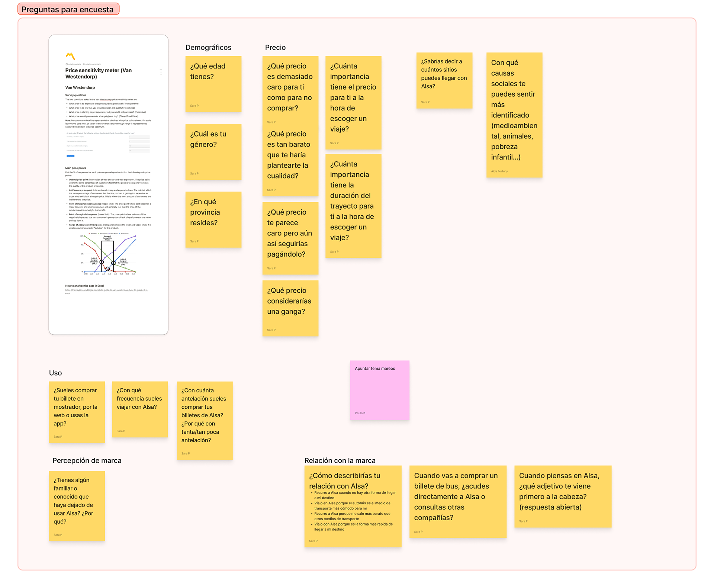The width and height of the screenshot is (714, 588).
Task: Select the 'Demográficos' heading text
Action: tap(208, 48)
